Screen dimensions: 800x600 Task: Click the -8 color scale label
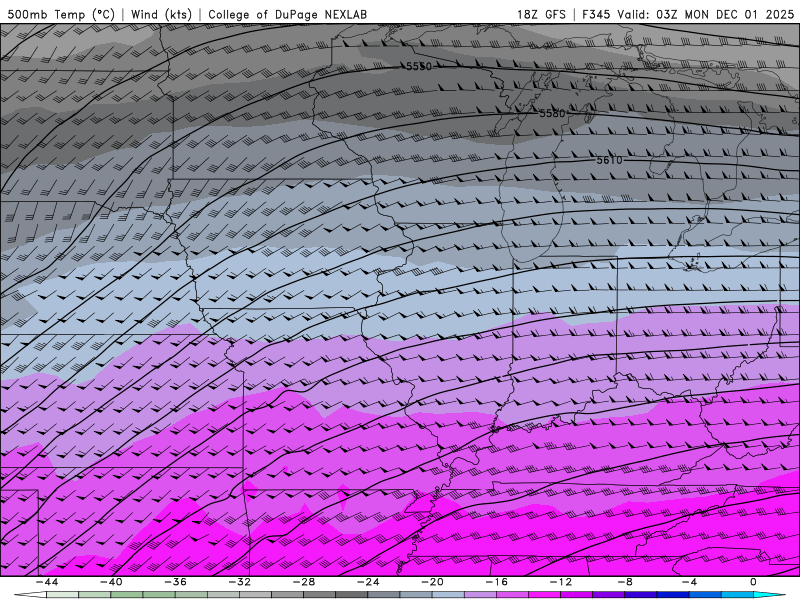(x=626, y=582)
